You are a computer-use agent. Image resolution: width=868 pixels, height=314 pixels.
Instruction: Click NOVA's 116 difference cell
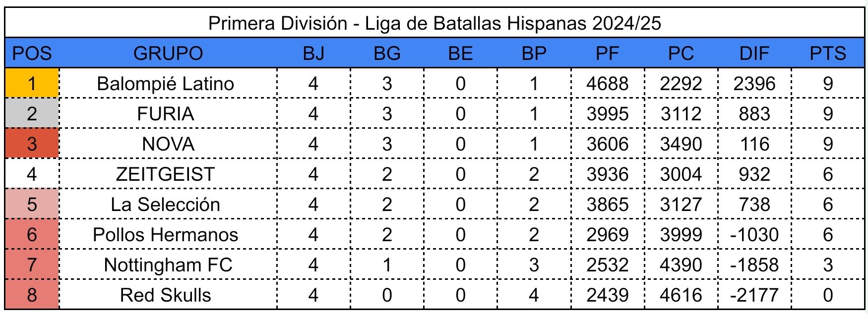tap(754, 144)
